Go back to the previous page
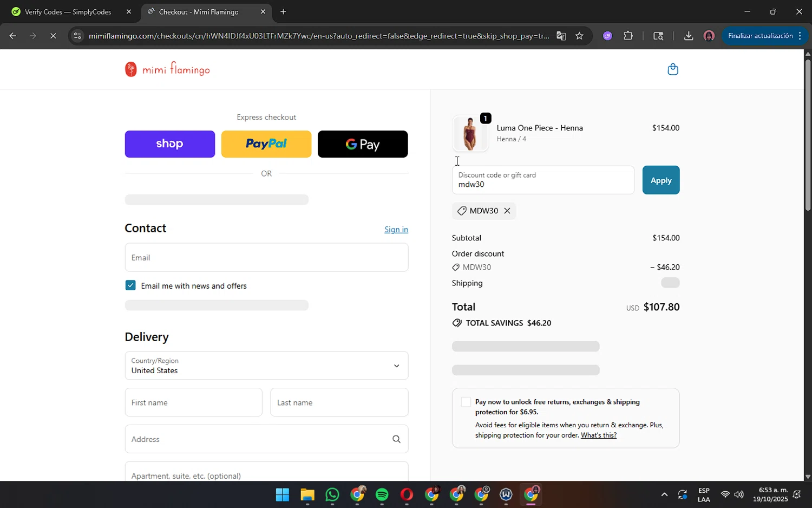Screen dimensions: 812x508 point(12,36)
